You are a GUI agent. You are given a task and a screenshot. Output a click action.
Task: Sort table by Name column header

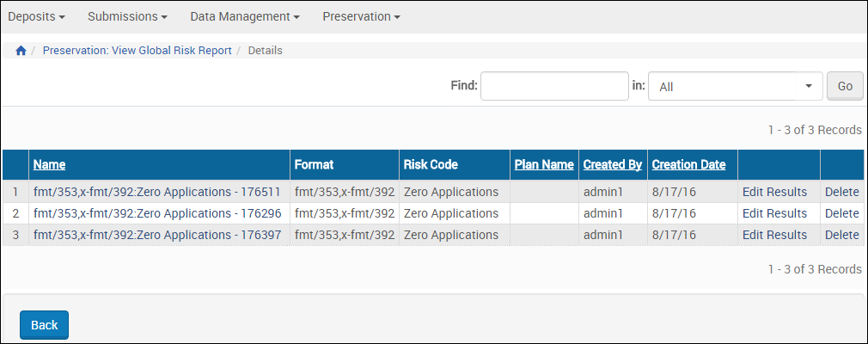[49, 164]
